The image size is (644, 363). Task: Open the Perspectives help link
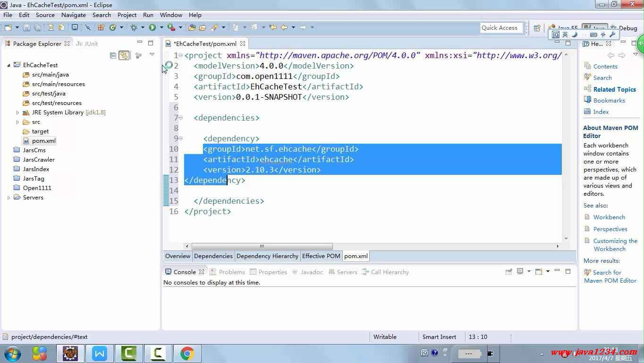(610, 229)
